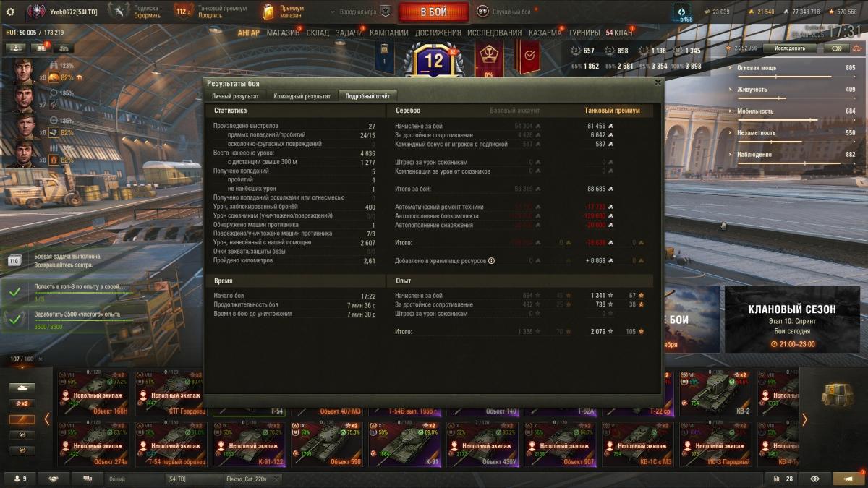The width and height of the screenshot is (868, 488).
Task: Click the Мобильность progress bar
Action: point(796,119)
